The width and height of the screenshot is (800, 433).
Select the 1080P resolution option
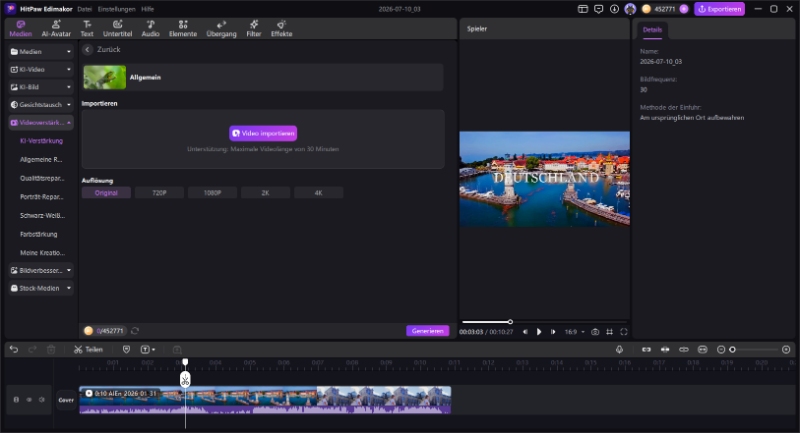click(212, 193)
